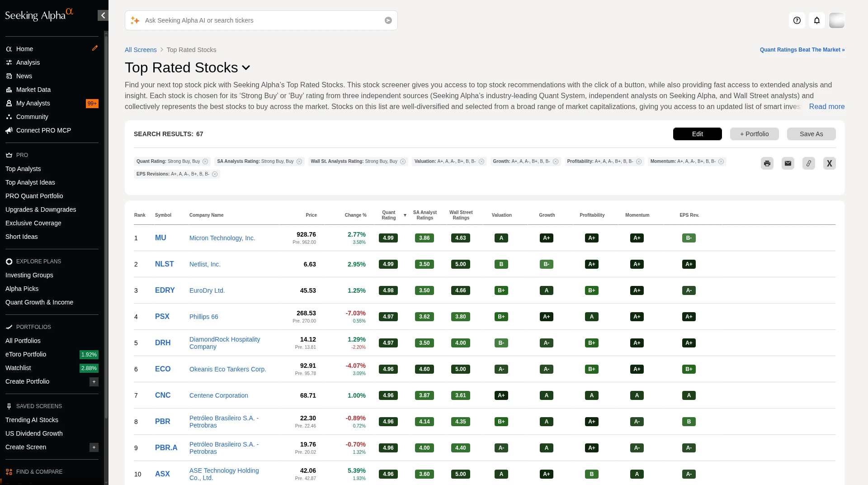The image size is (868, 485).
Task: Open the Phillips 66 company link
Action: (203, 317)
